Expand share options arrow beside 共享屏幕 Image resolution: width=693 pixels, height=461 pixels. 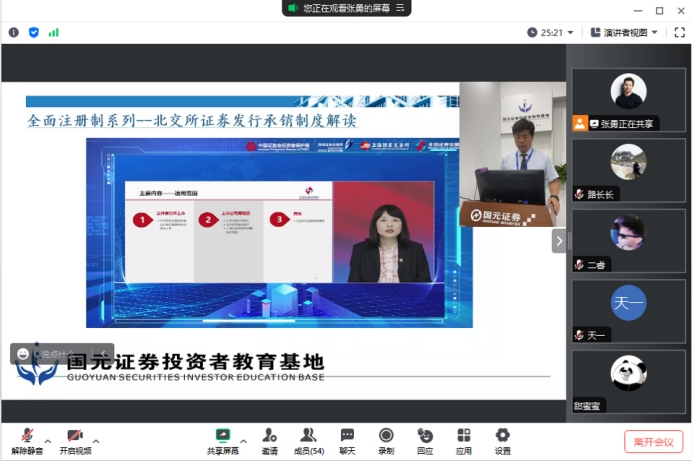[x=244, y=441]
